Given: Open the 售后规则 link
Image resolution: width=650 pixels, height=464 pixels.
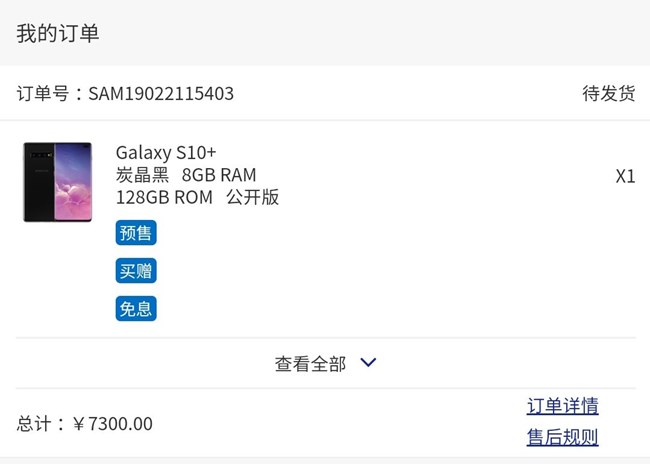Looking at the screenshot, I should tap(562, 437).
